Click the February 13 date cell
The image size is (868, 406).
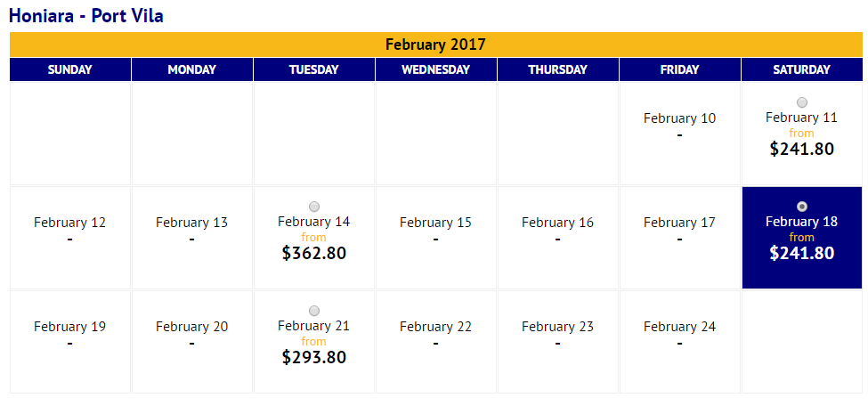pyautogui.click(x=192, y=238)
